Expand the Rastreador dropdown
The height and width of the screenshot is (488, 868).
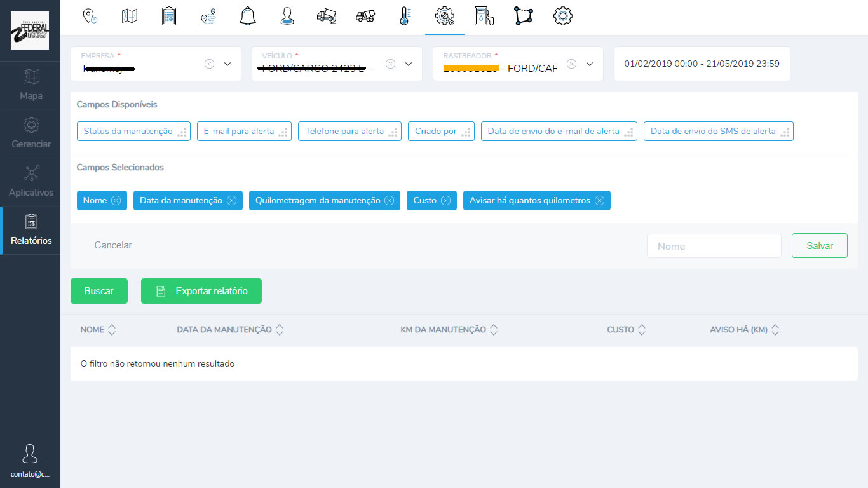pos(590,64)
